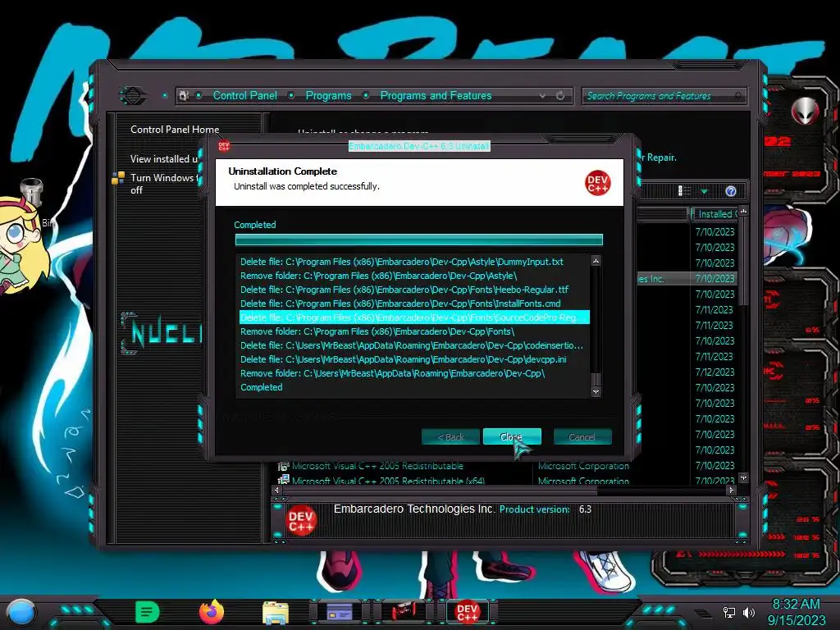840x630 pixels.
Task: Click Control Panel in the address bar
Action: click(x=244, y=95)
